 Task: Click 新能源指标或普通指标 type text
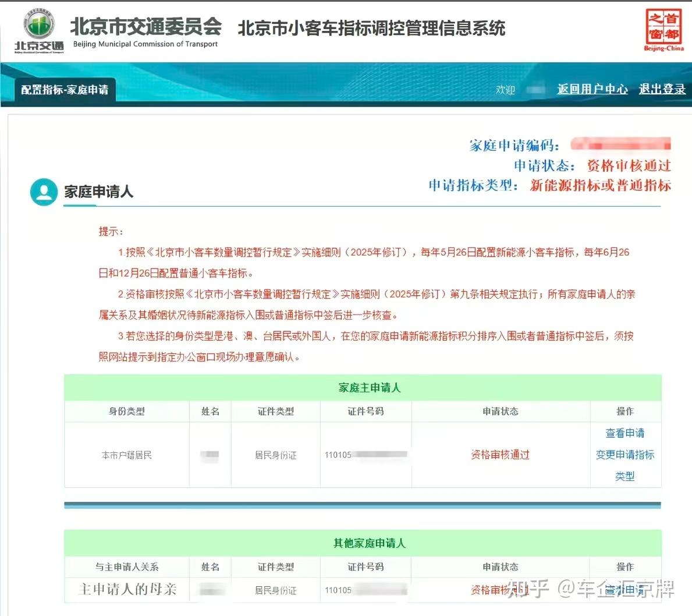tap(601, 185)
